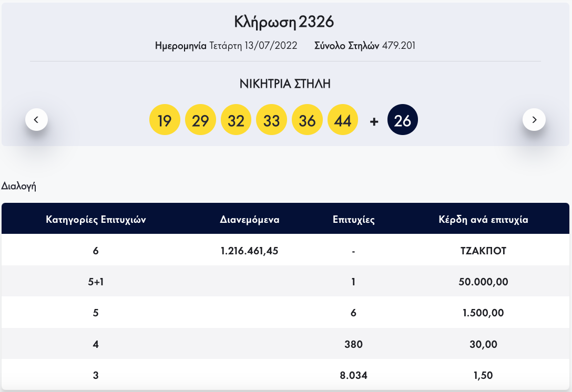Select the yellow ball numbered 29

point(200,119)
